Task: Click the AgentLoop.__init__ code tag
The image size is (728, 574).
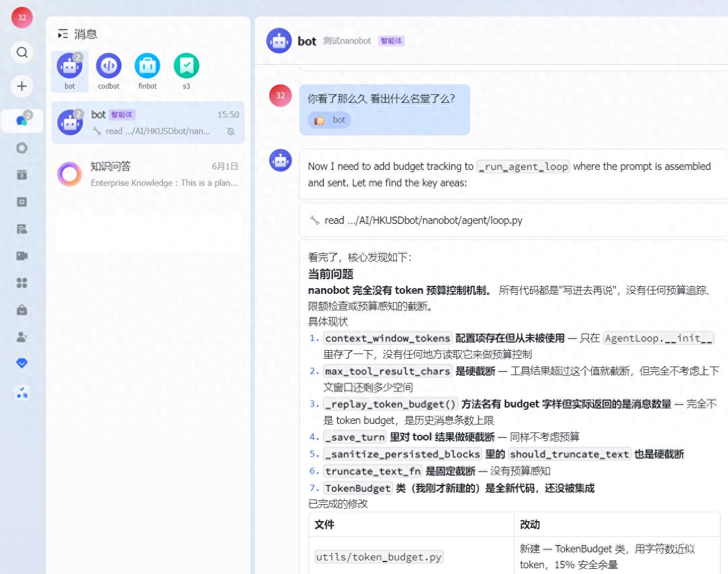Action: tap(659, 338)
